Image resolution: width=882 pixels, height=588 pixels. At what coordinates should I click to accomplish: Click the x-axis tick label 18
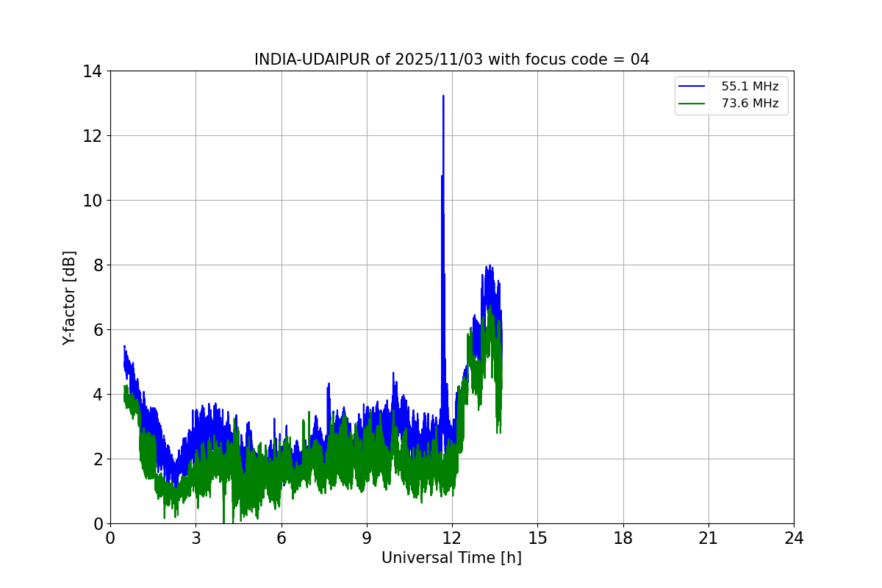coord(623,538)
